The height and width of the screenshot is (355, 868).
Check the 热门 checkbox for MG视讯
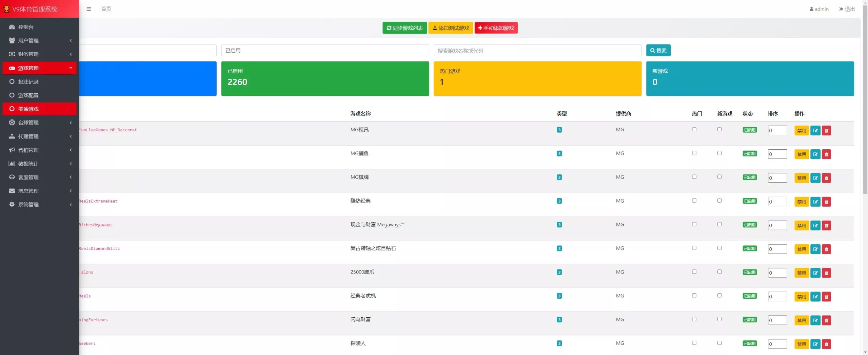point(694,129)
